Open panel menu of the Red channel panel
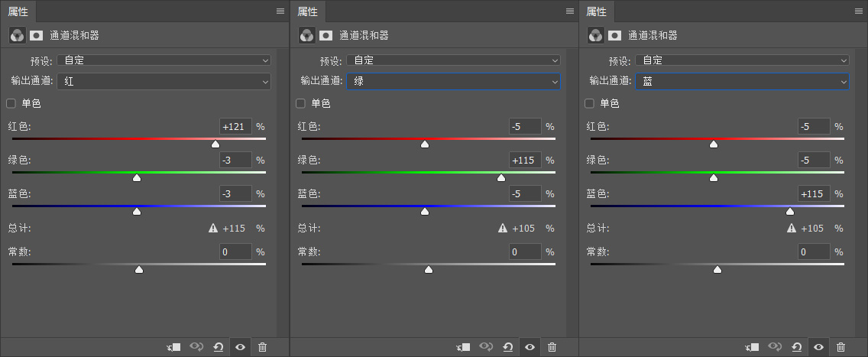The height and width of the screenshot is (357, 868). [x=280, y=11]
